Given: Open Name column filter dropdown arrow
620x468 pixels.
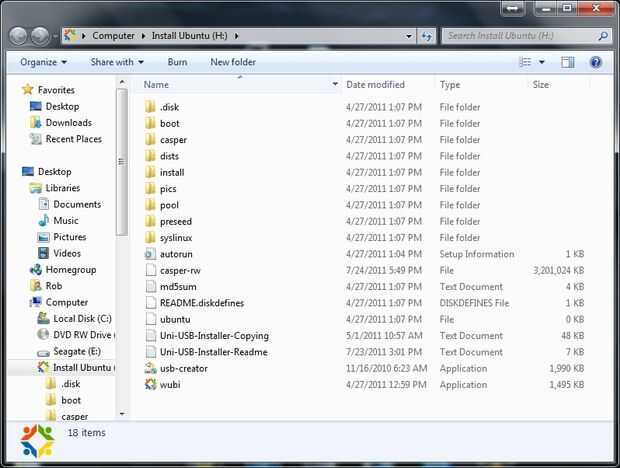Looking at the screenshot, I should pyautogui.click(x=335, y=84).
